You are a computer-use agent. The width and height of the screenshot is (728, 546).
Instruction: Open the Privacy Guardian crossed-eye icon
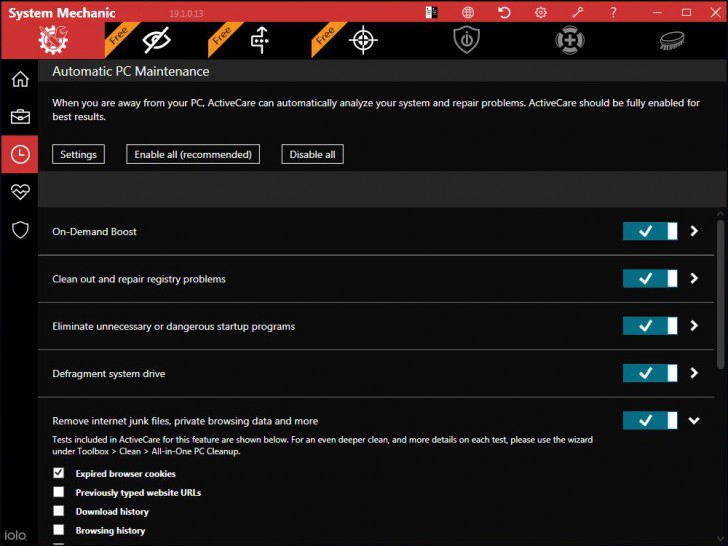tap(156, 40)
